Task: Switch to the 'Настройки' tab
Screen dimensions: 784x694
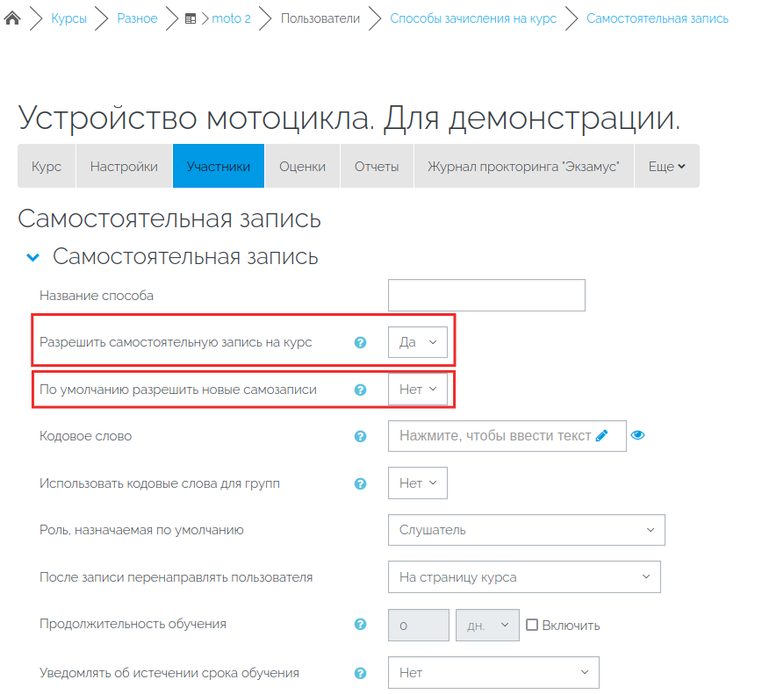Action: [x=124, y=167]
